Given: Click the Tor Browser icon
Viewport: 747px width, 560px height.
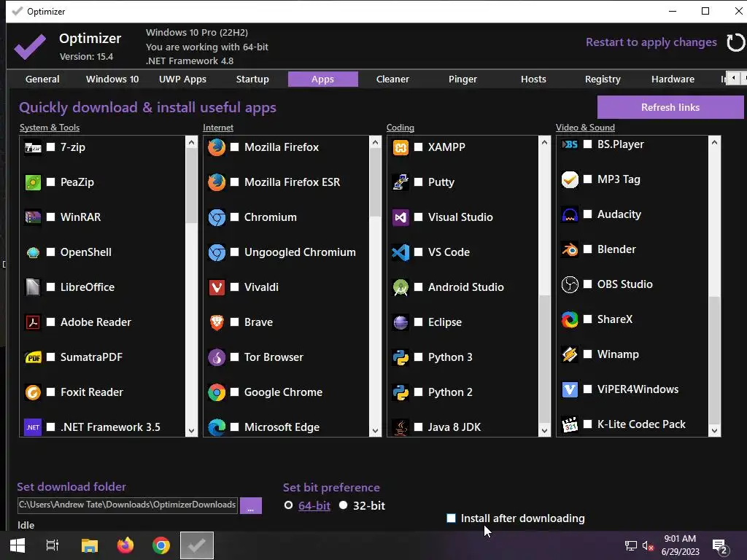Looking at the screenshot, I should (217, 357).
